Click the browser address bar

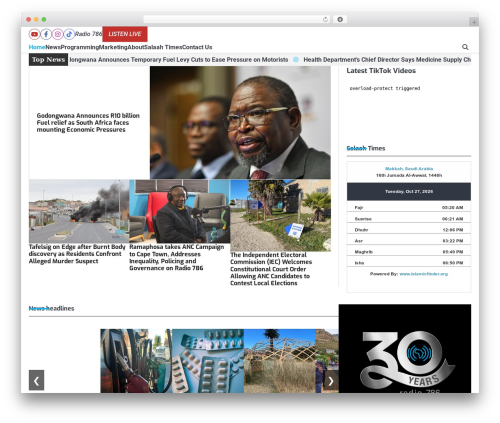(237, 19)
